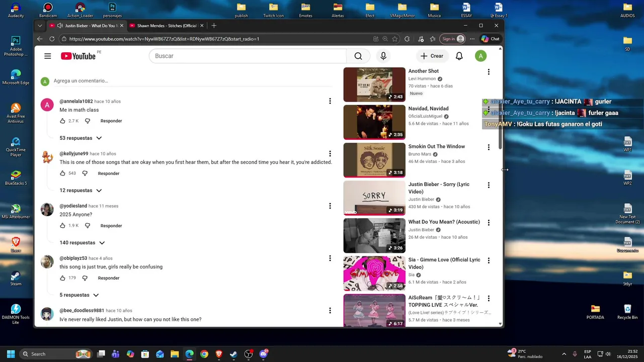Click the taskbar Search box
The image size is (644, 362).
click(56, 354)
